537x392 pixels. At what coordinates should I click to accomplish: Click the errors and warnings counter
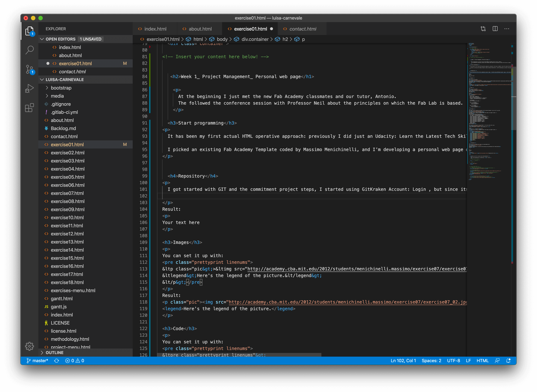pyautogui.click(x=75, y=361)
